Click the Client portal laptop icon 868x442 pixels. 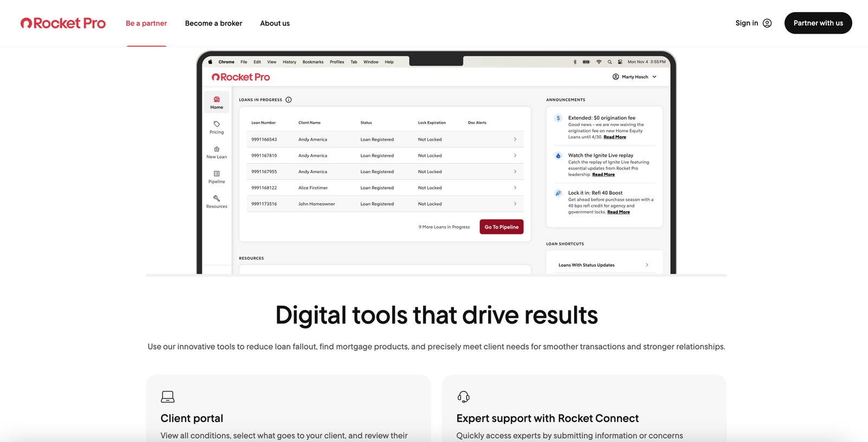[x=168, y=397]
